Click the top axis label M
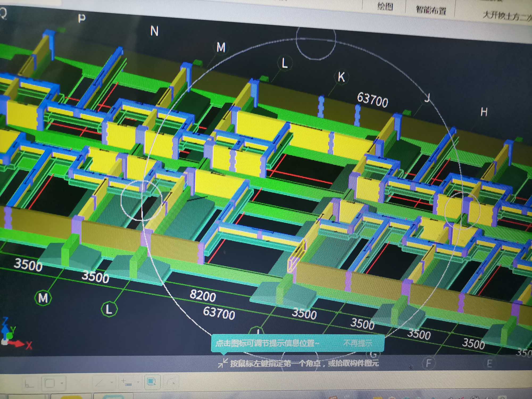532x399 pixels. pos(221,48)
